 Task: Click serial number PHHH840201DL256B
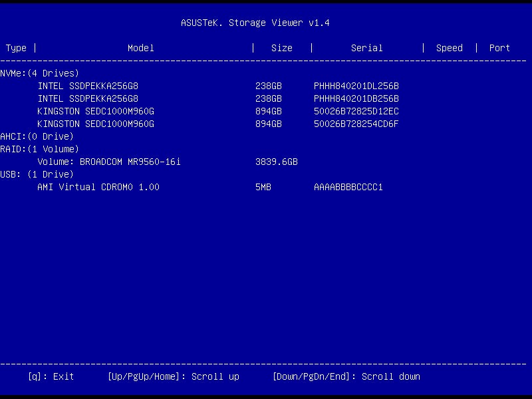click(x=356, y=86)
